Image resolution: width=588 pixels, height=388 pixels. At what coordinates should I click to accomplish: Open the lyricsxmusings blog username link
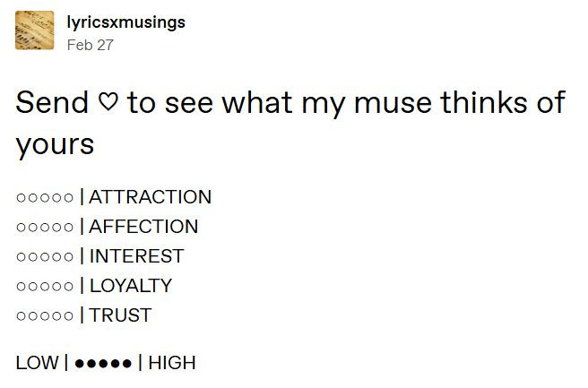click(125, 22)
